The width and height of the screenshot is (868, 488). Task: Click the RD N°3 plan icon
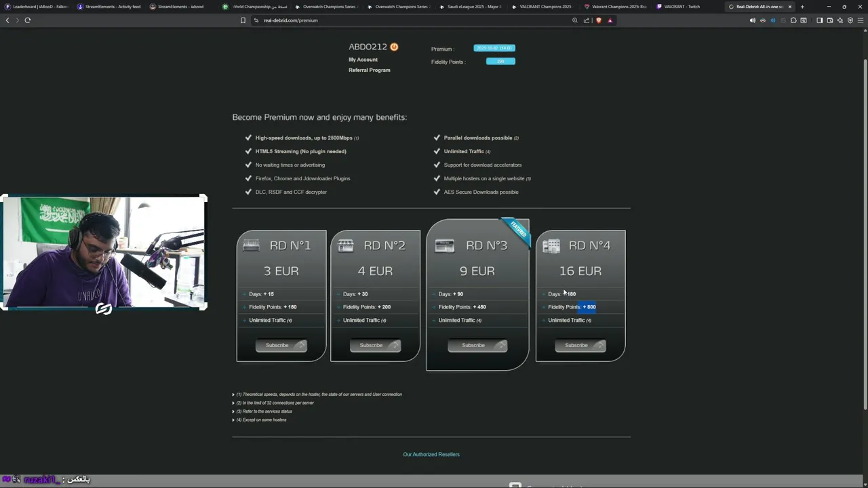click(x=444, y=245)
